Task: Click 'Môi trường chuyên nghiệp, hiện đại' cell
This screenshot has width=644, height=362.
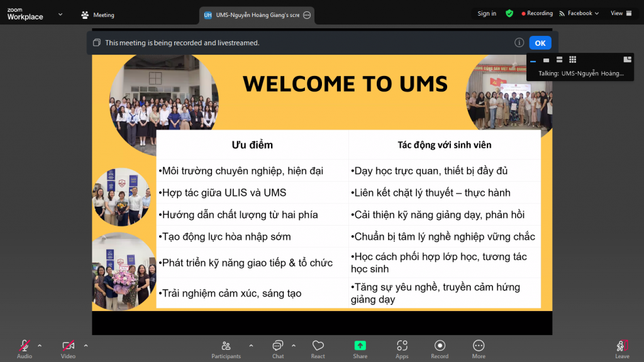Action: pyautogui.click(x=241, y=171)
